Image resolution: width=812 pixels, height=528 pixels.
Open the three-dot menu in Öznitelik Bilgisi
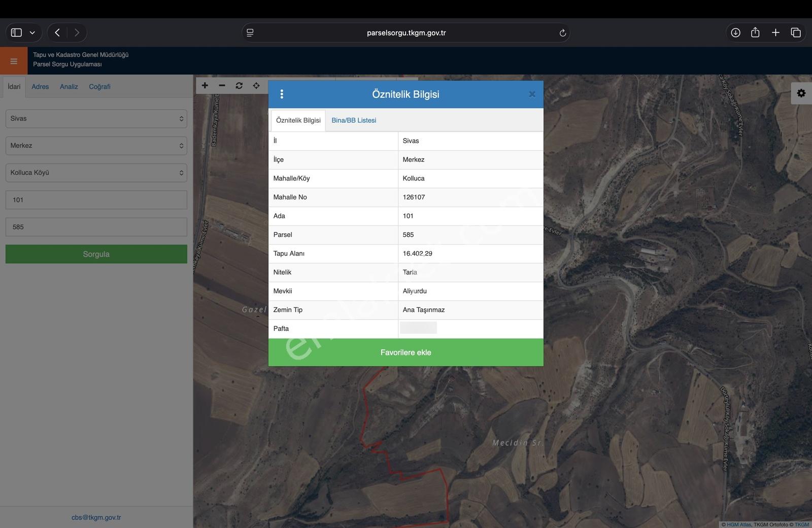282,94
